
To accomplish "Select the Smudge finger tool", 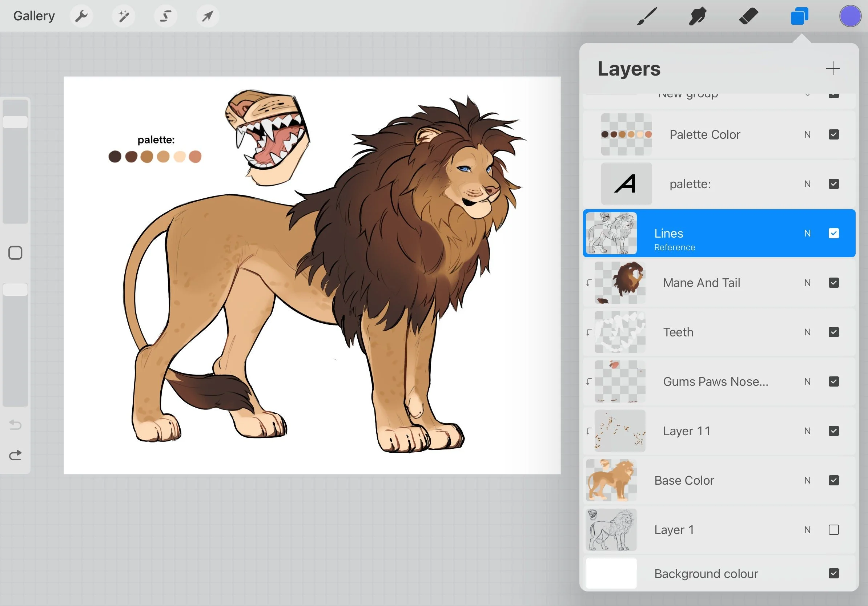I will (698, 16).
